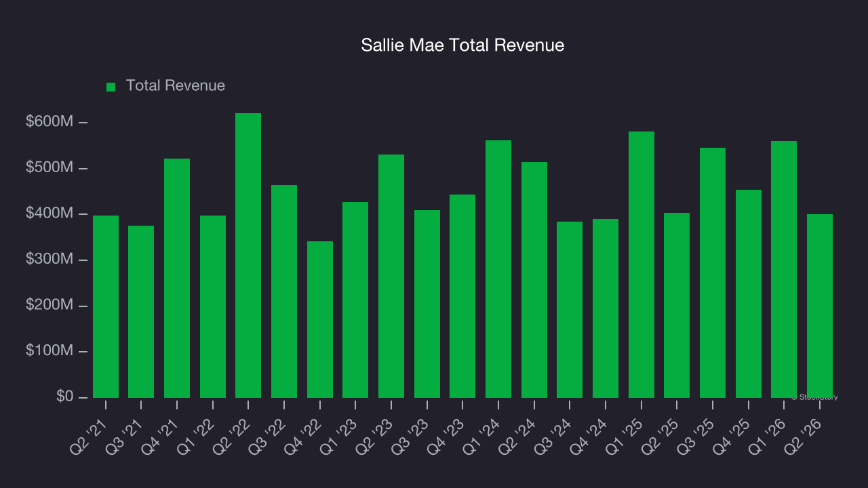This screenshot has width=868, height=488.
Task: Click the $100M y-axis label
Action: click(x=50, y=351)
